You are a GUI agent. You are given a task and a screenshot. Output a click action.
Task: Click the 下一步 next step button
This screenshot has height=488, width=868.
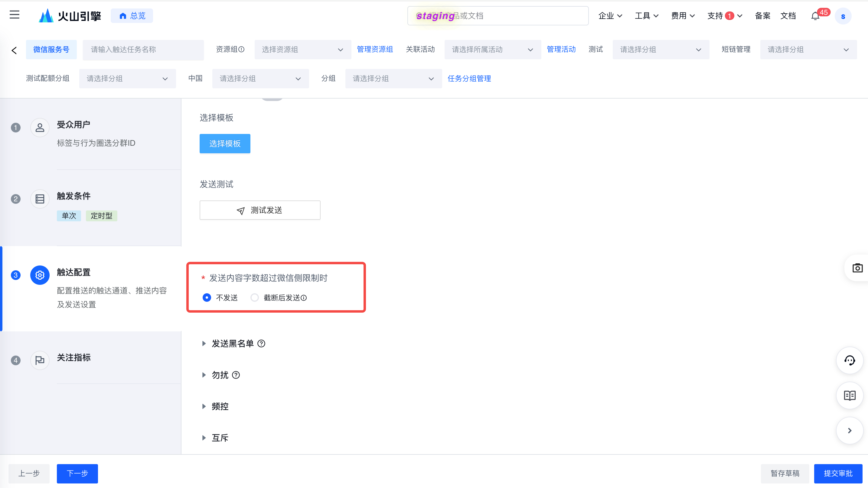tap(77, 474)
